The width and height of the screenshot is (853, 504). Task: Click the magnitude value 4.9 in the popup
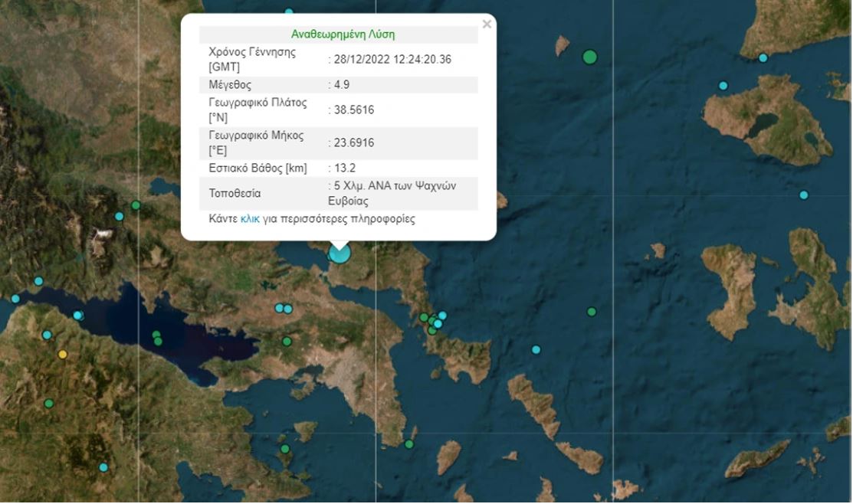coord(338,85)
